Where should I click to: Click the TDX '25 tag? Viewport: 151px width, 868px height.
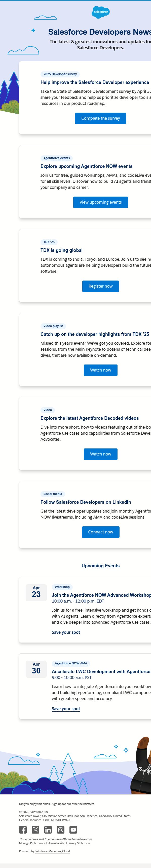[49, 242]
